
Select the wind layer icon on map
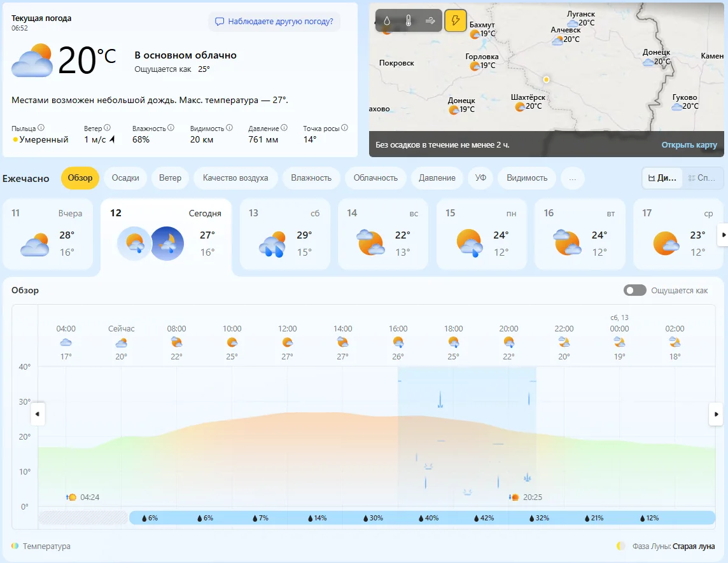click(430, 20)
